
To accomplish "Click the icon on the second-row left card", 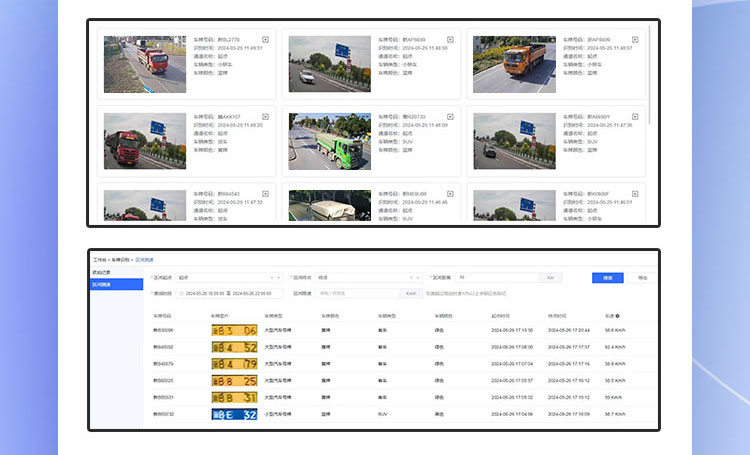I will coord(265,117).
